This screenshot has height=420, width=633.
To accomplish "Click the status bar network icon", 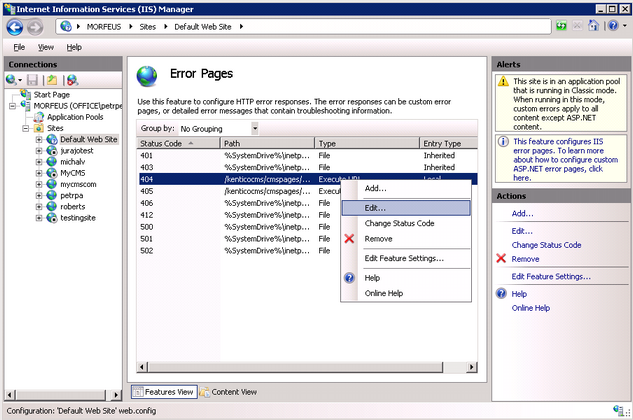I will pos(618,410).
